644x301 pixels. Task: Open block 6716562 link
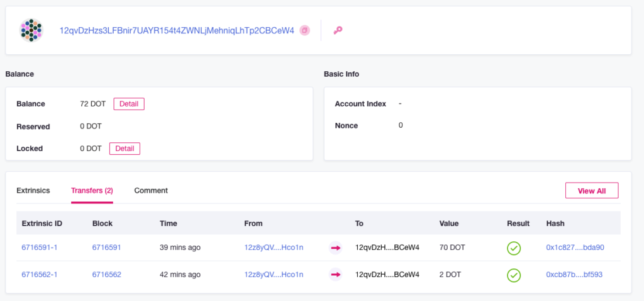coord(107,275)
